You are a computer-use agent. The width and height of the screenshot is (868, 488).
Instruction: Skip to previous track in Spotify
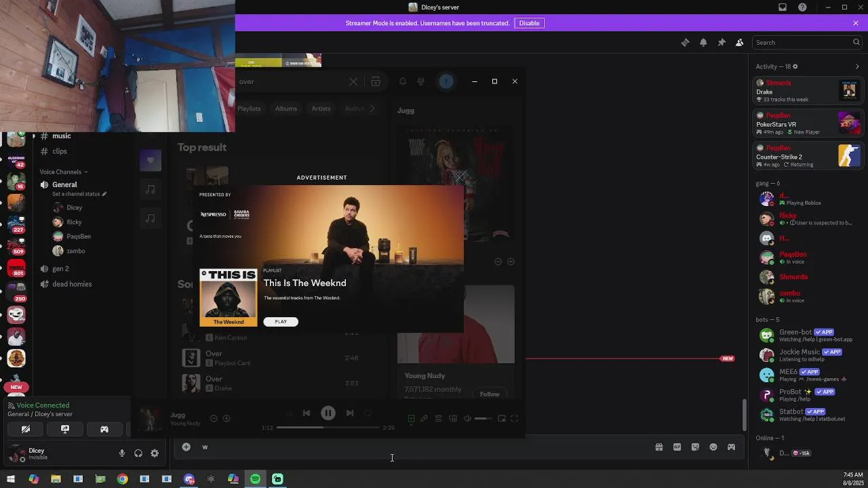(307, 413)
